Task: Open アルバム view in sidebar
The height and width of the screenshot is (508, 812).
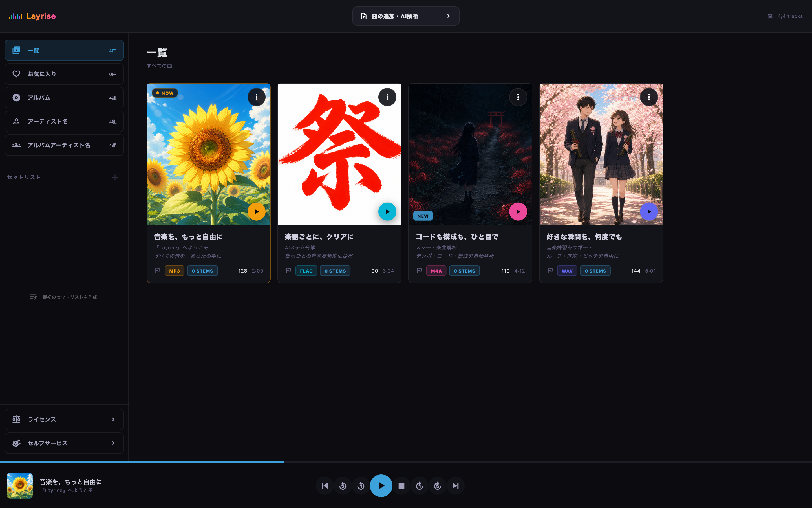Action: click(64, 98)
